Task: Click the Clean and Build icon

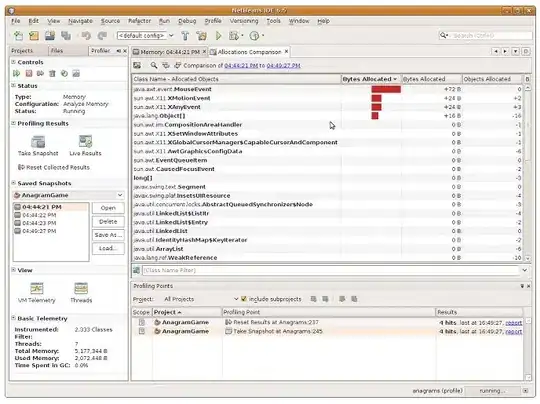Action: tap(201, 35)
